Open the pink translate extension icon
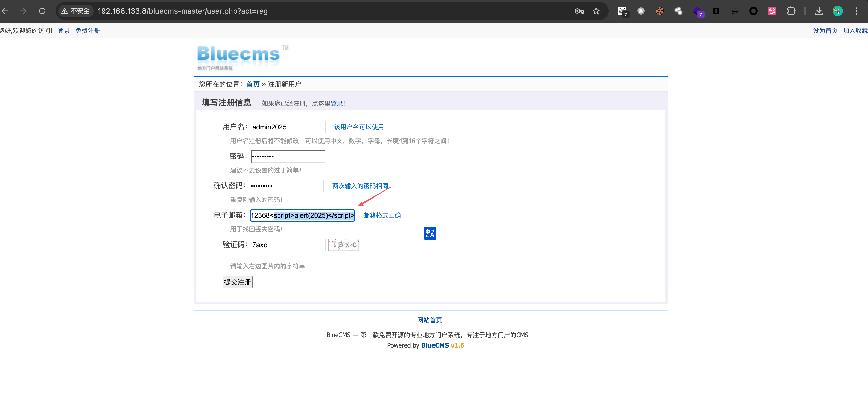868x395 pixels. [x=772, y=11]
